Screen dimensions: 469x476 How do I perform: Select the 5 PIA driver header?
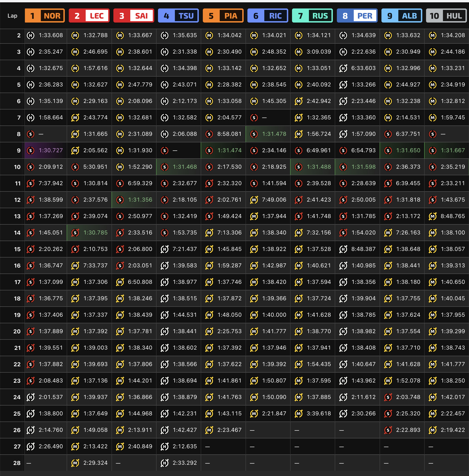point(223,16)
